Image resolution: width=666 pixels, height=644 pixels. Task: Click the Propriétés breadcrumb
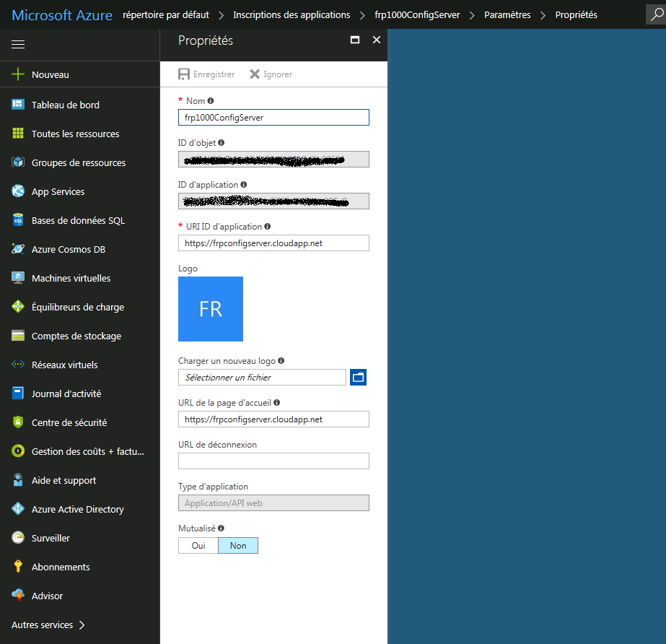(576, 15)
